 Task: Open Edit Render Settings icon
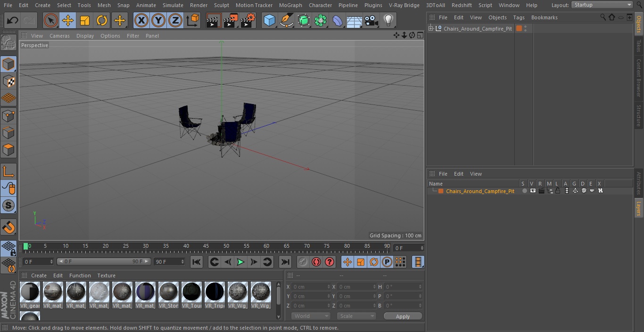(248, 20)
